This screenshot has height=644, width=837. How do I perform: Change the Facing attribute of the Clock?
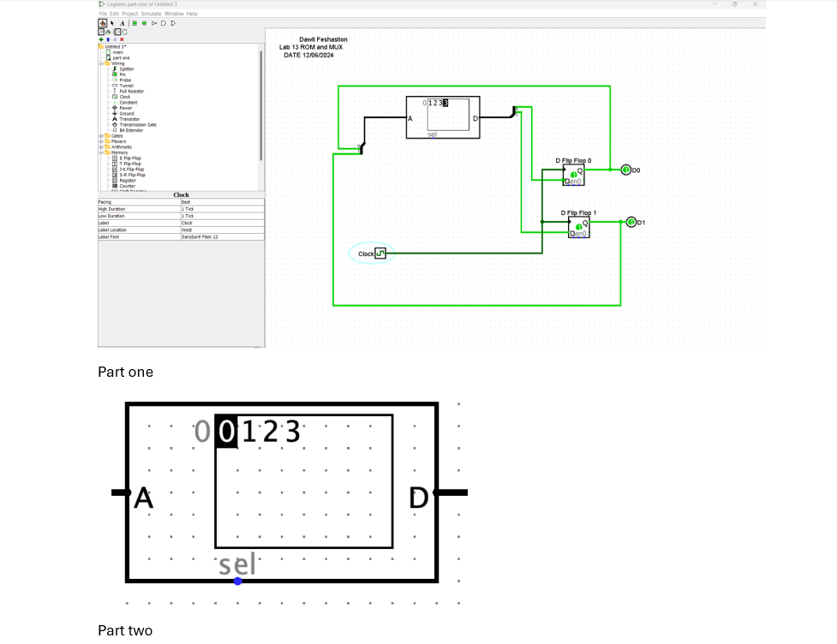point(197,201)
